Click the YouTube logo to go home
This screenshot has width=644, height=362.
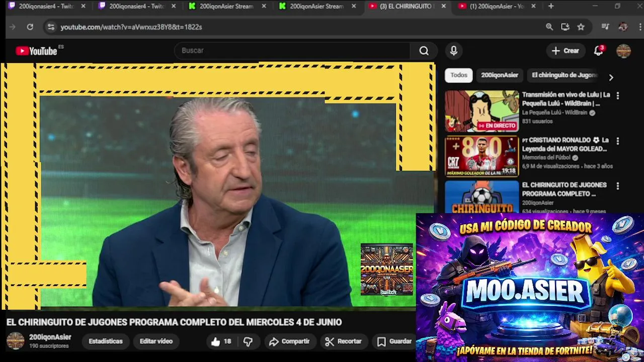36,51
